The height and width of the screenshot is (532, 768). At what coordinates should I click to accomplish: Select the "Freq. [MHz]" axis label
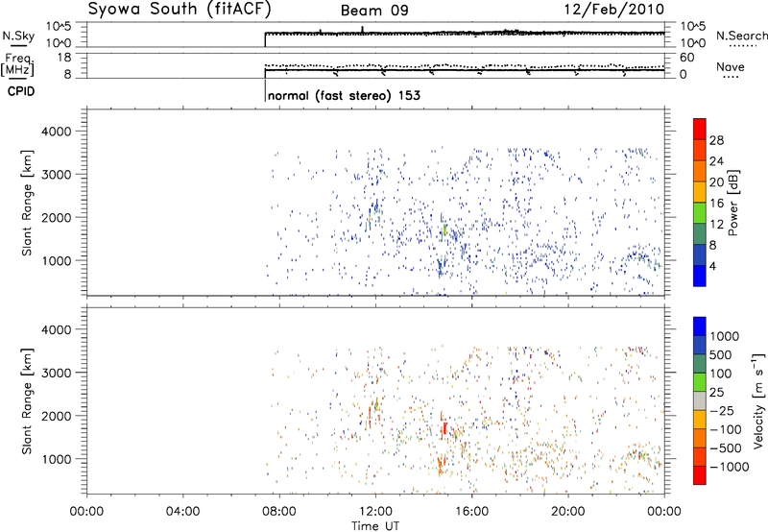tap(19, 64)
